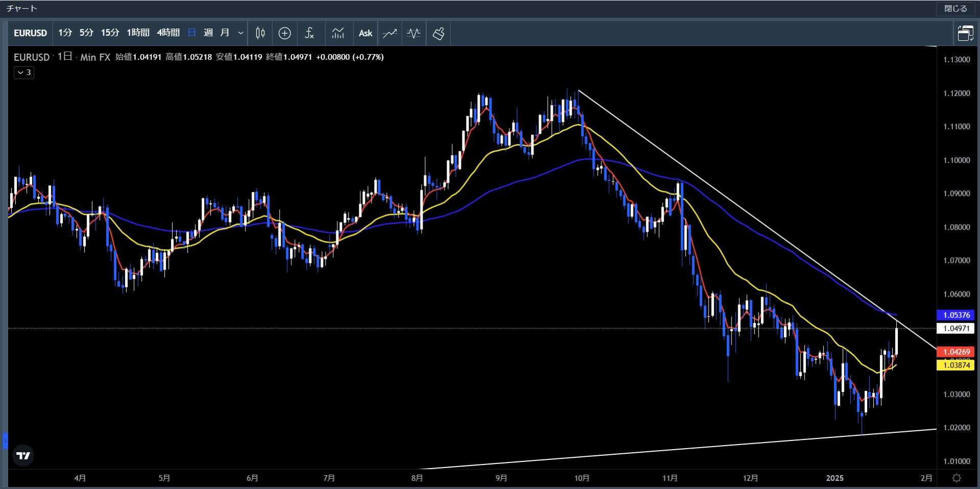The height and width of the screenshot is (489, 980).
Task: Click the compare/add symbol plus icon
Action: (x=285, y=33)
